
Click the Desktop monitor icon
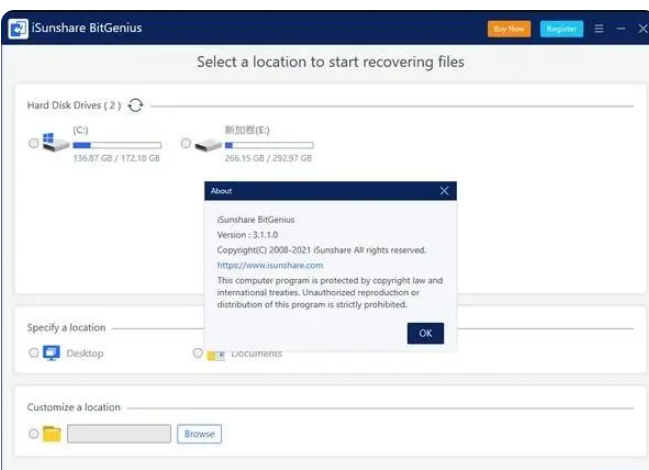click(x=52, y=353)
